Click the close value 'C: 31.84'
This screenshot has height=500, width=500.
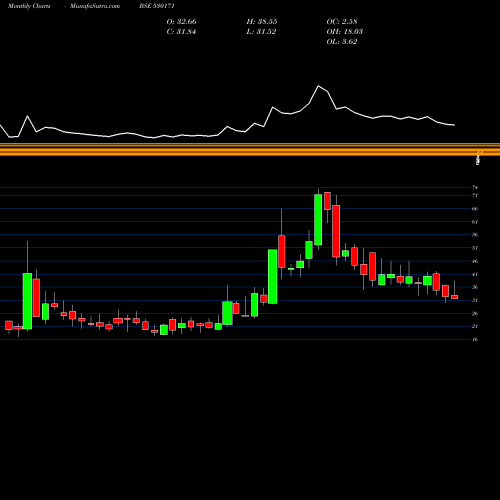pos(181,32)
